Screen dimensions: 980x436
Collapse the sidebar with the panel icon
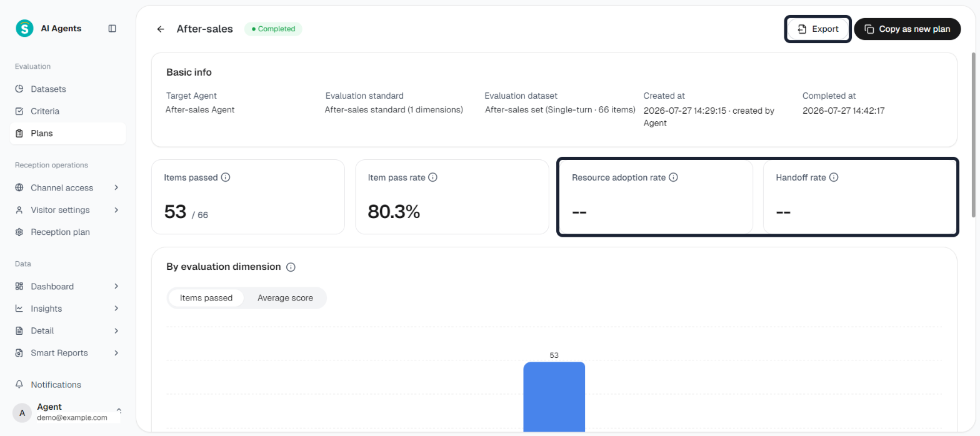pyautogui.click(x=112, y=28)
